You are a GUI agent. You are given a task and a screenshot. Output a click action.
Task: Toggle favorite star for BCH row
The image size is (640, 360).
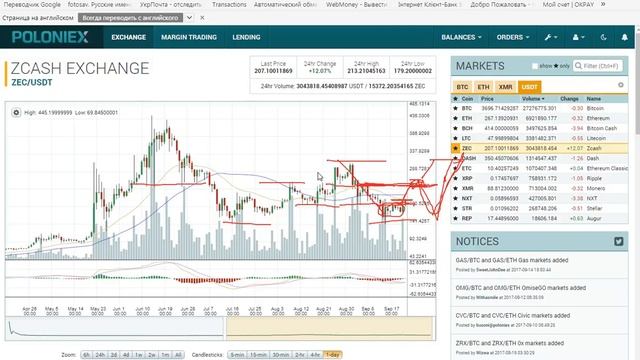456,129
